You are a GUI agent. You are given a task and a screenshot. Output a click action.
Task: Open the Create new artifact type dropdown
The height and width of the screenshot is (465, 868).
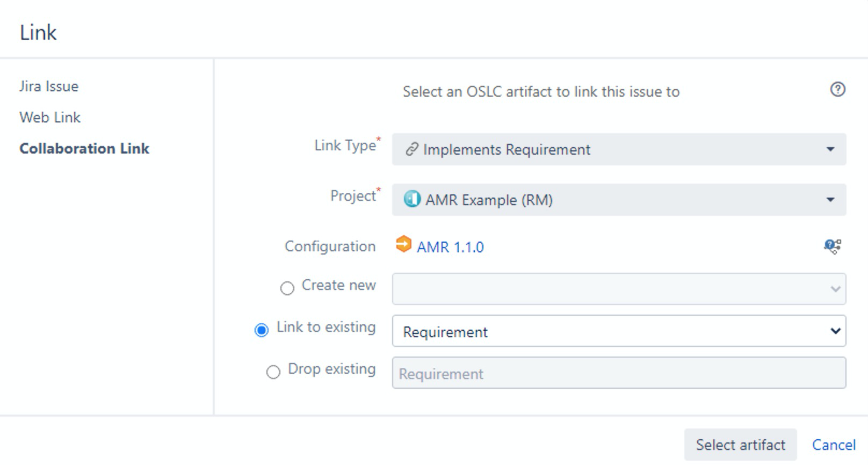619,289
